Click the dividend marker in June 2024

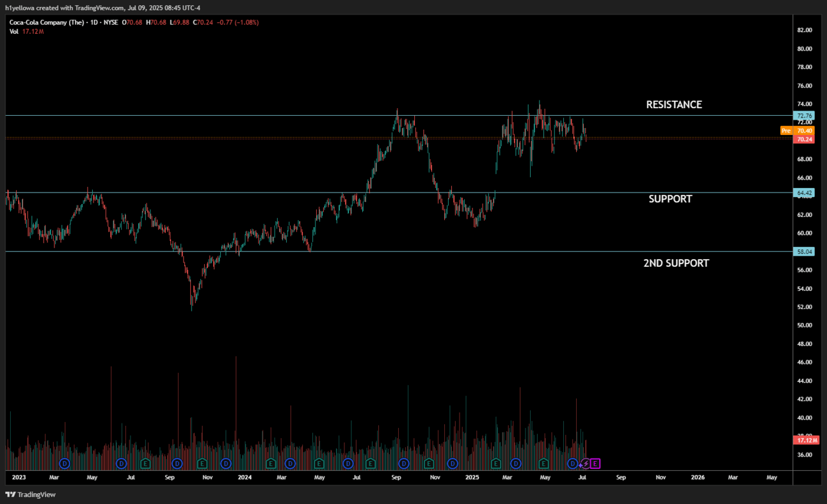tap(348, 463)
